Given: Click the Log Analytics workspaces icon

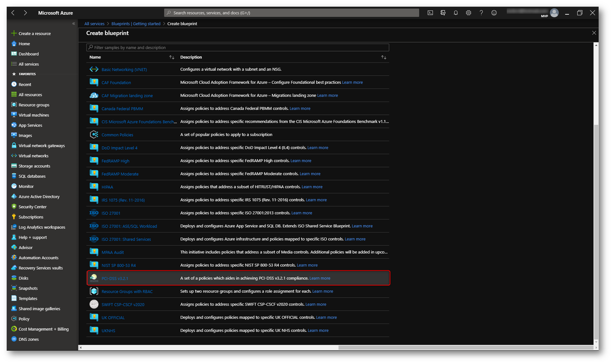Looking at the screenshot, I should 14,227.
